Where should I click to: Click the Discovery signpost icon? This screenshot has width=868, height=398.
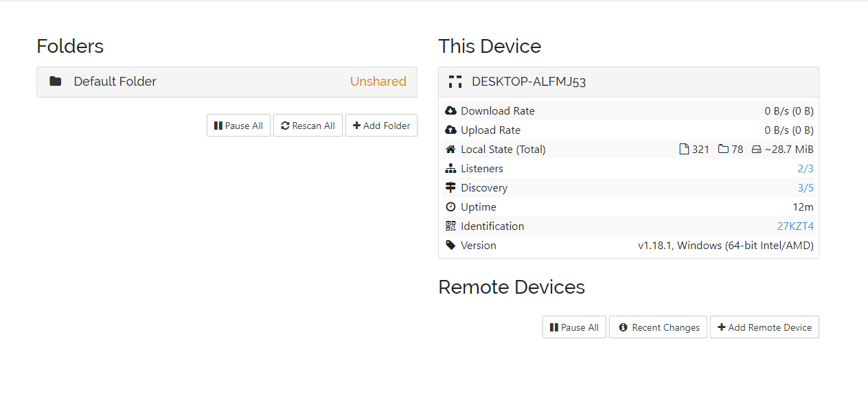pos(450,187)
